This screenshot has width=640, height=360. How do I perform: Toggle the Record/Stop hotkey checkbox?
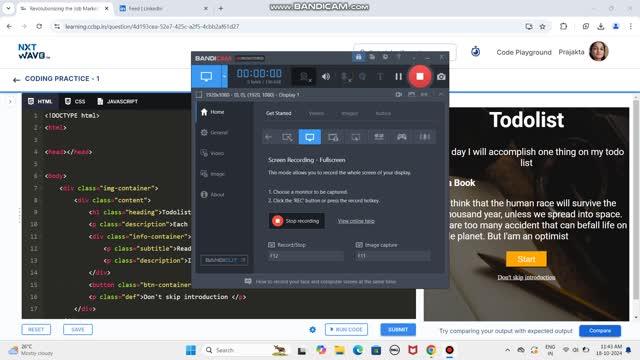click(271, 245)
